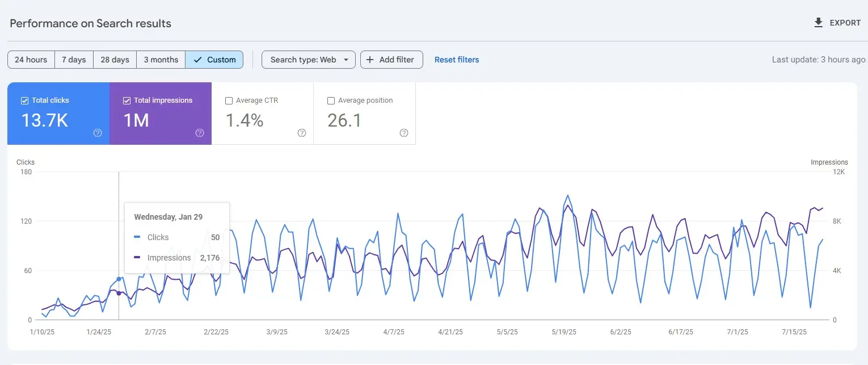Image resolution: width=868 pixels, height=365 pixels.
Task: Uncheck the Total impressions checkbox
Action: coord(126,100)
